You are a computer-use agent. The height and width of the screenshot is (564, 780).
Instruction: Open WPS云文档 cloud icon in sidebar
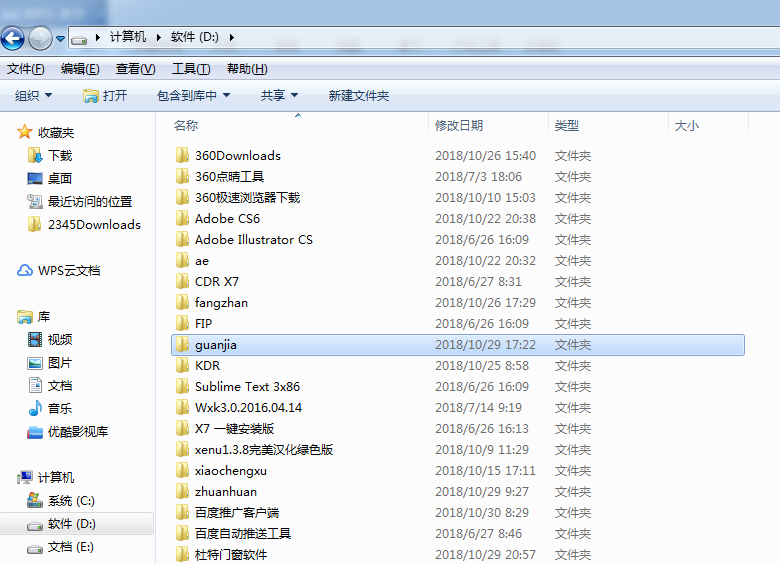coord(25,271)
